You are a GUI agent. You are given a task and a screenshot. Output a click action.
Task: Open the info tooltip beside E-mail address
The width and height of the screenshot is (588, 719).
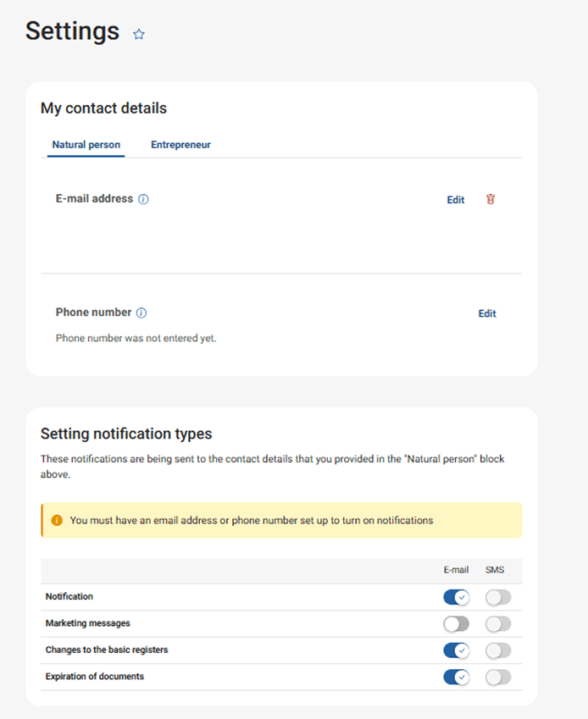click(x=143, y=199)
